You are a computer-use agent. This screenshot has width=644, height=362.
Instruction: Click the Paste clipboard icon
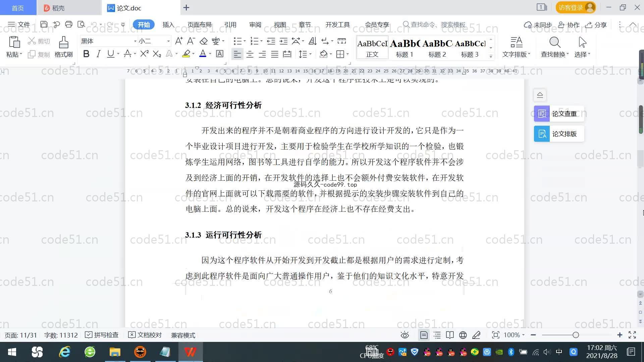(x=14, y=42)
